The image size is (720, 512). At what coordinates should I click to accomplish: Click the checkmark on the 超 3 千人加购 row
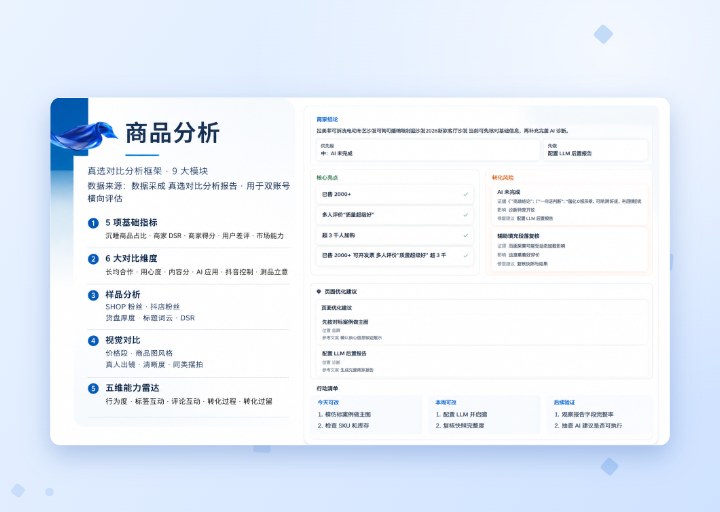[x=466, y=235]
